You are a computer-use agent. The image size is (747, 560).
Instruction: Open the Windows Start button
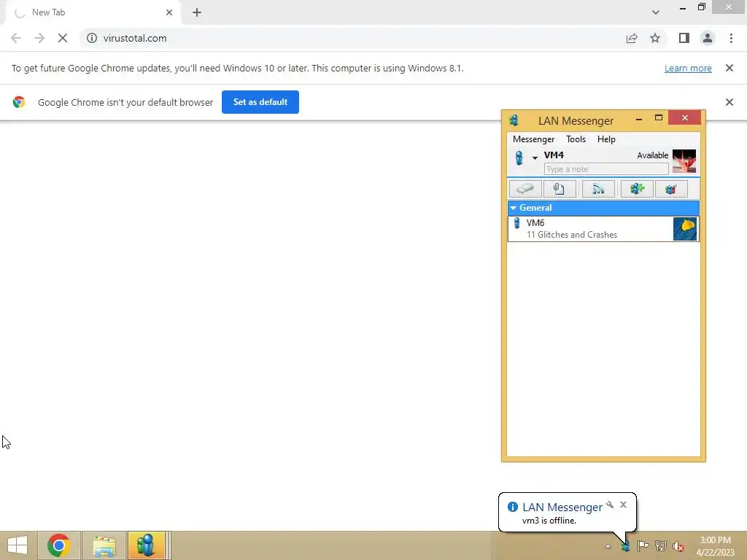pos(18,545)
